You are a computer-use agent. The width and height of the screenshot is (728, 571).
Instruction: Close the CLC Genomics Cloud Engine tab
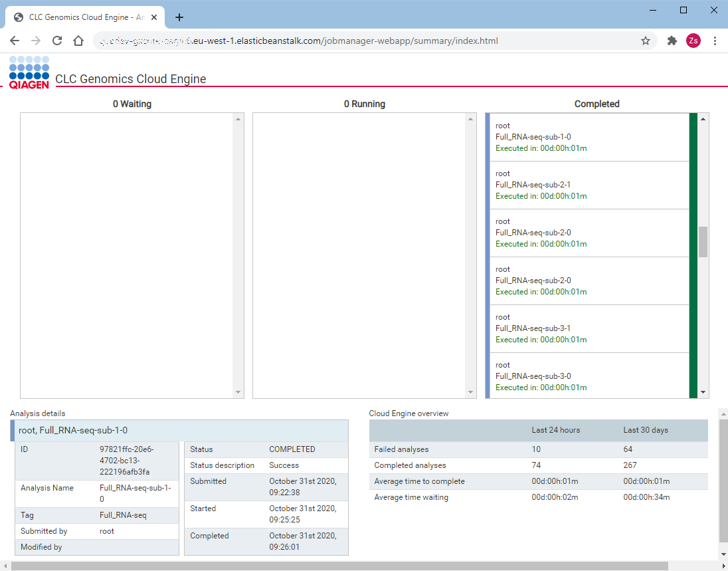tap(154, 17)
